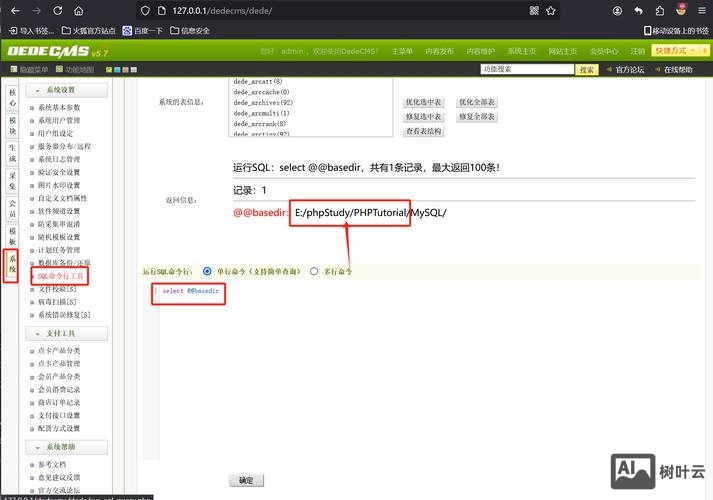713x500 pixels.
Task: Click the shield icon in the address bar
Action: pos(145,10)
